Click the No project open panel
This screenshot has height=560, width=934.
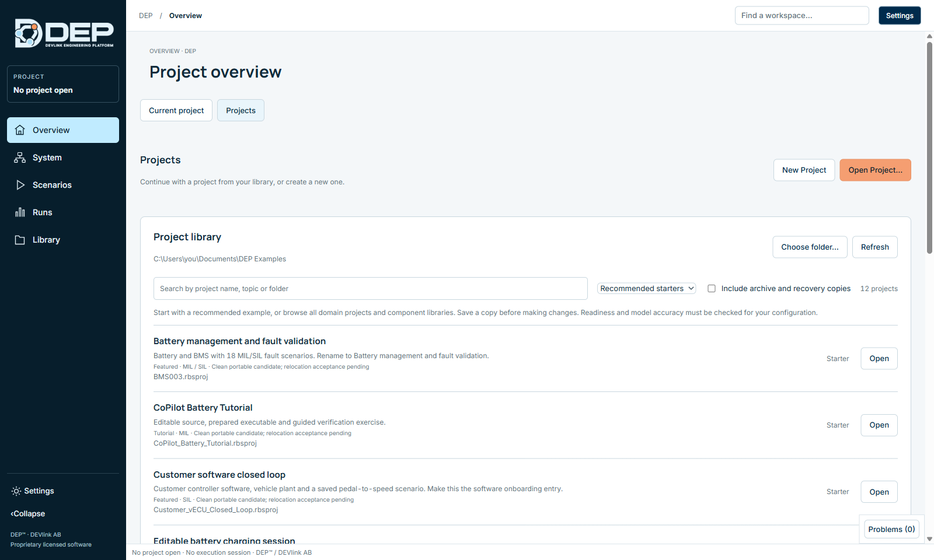(63, 84)
